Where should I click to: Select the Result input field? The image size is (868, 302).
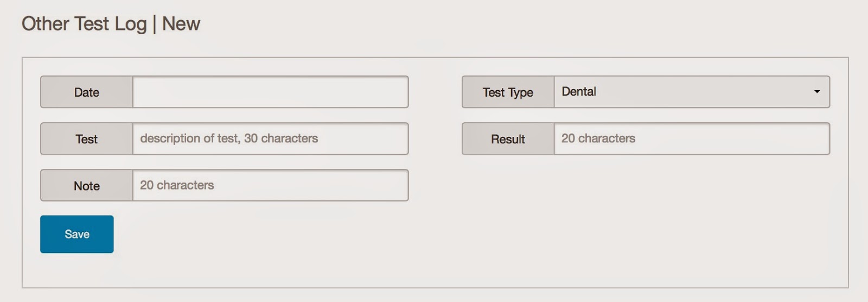[692, 139]
